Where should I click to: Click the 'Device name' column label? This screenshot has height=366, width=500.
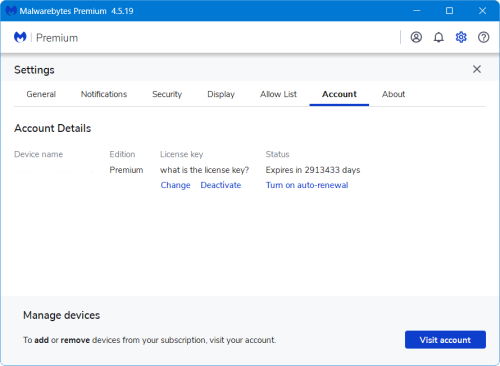39,154
